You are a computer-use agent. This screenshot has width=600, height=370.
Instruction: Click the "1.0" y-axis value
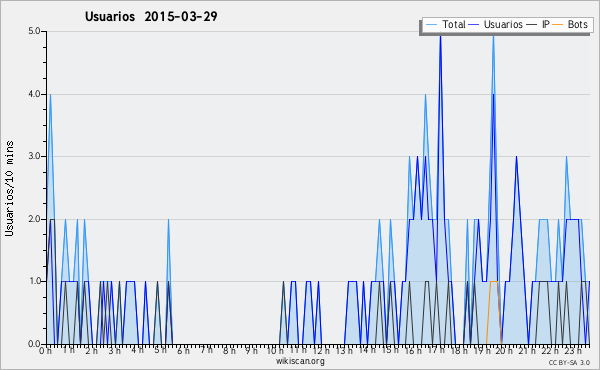(x=34, y=281)
